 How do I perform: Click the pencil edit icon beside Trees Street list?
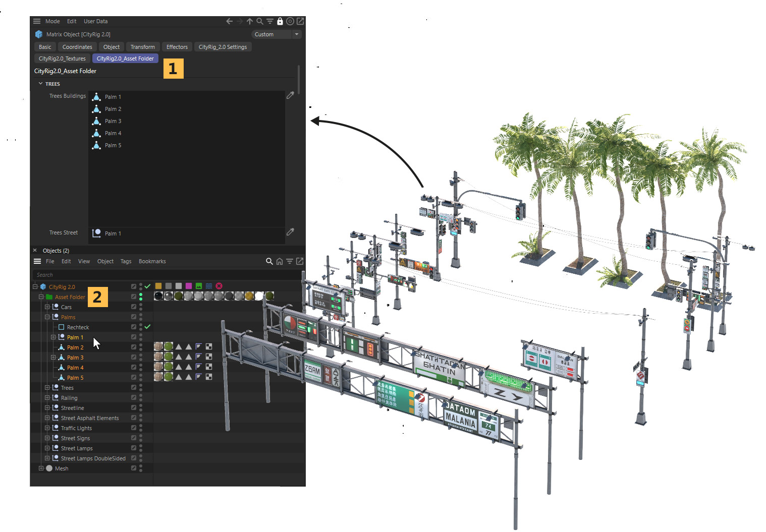(290, 232)
